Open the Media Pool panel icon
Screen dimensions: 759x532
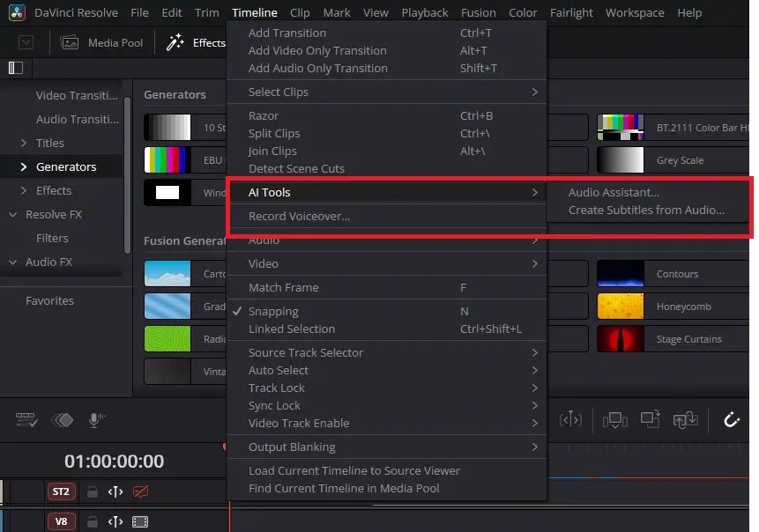tap(70, 43)
